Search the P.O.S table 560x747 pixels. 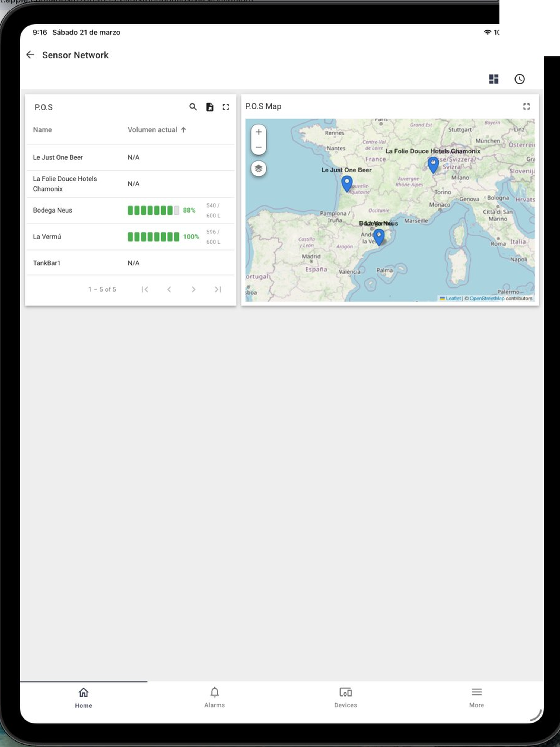pos(193,107)
